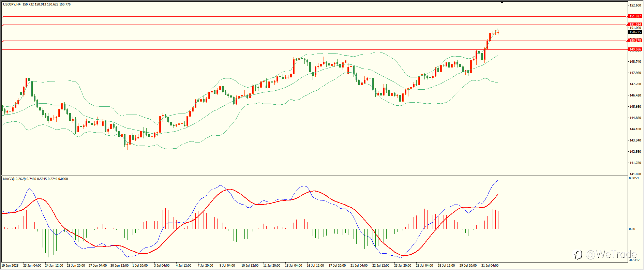Screen dimensions: 644x270
Task: Click the USDJPY,H4 chart title
Action: click(12, 4)
